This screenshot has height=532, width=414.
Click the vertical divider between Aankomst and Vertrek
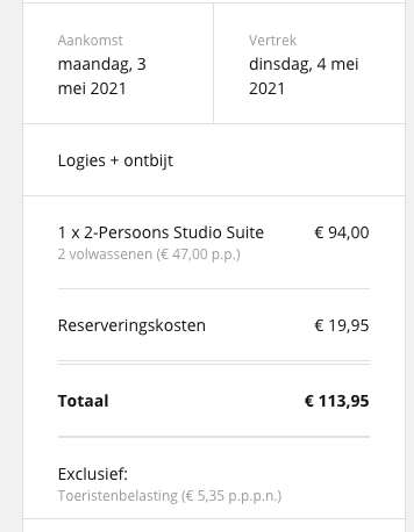coord(213,63)
